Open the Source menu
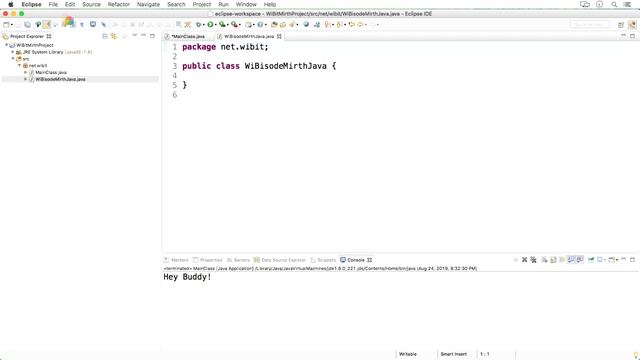Viewport: 640px width, 360px height. tap(91, 4)
